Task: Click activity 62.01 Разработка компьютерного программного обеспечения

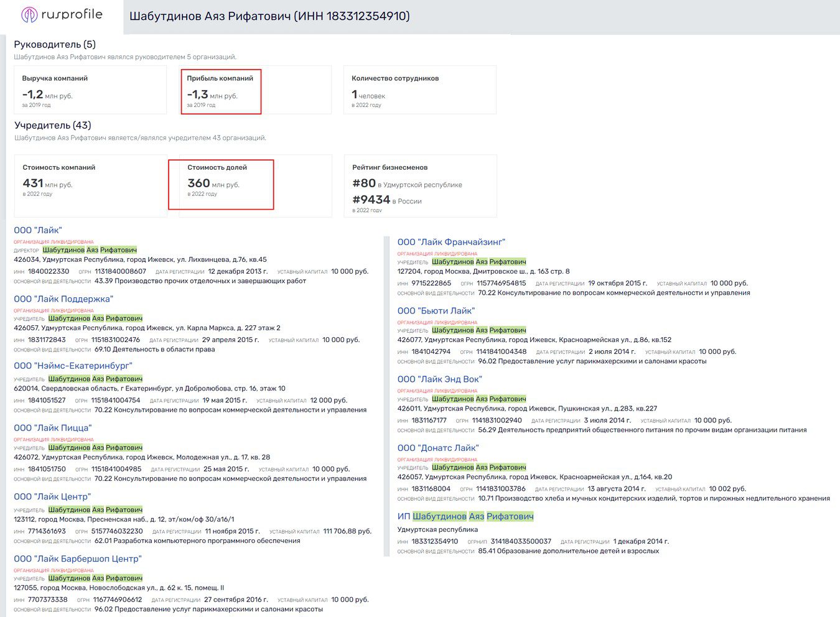Action: [197, 540]
